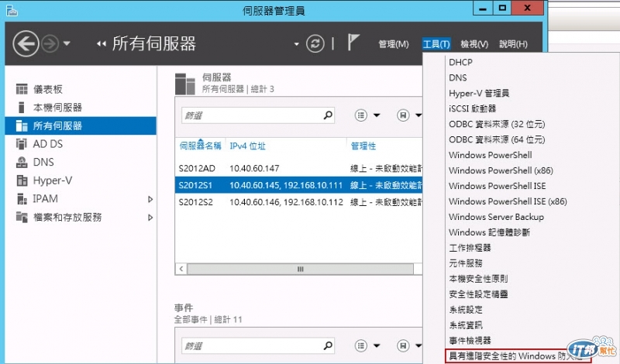Open events save query dropdown arrow
620x364 pixels.
[x=418, y=346]
